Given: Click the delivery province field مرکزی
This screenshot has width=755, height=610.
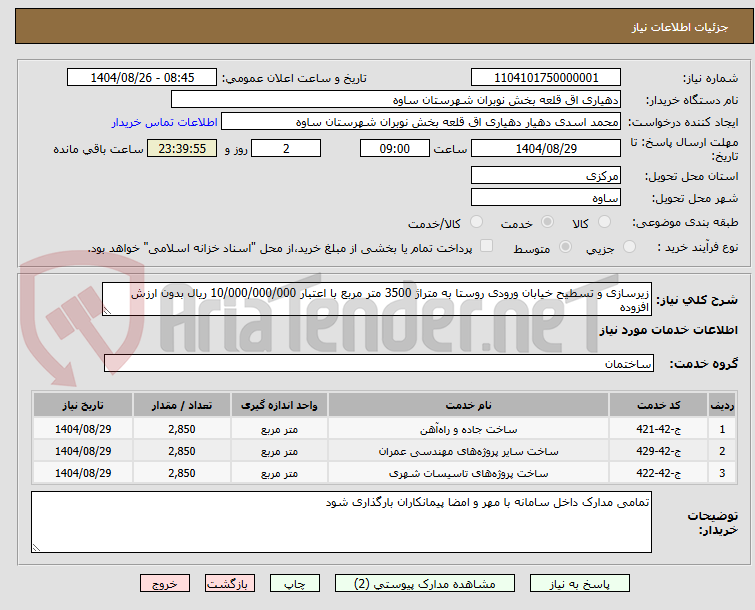Looking at the screenshot, I should tap(546, 175).
